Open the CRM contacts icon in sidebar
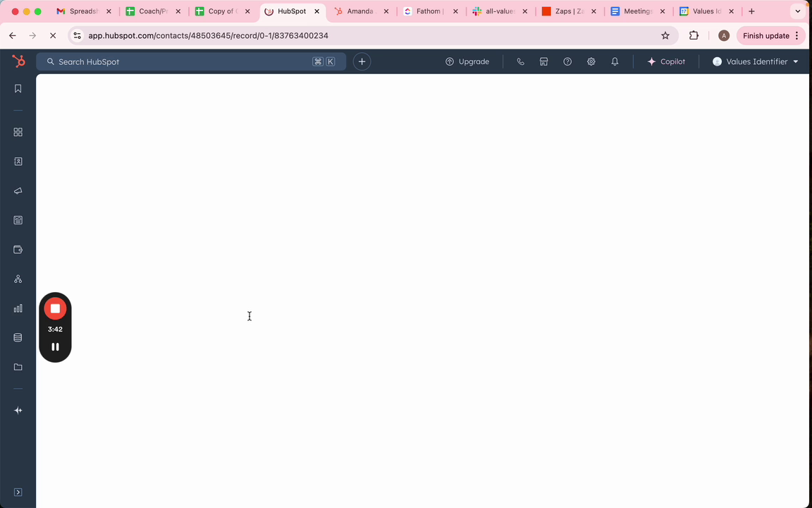The height and width of the screenshot is (508, 812). click(18, 162)
